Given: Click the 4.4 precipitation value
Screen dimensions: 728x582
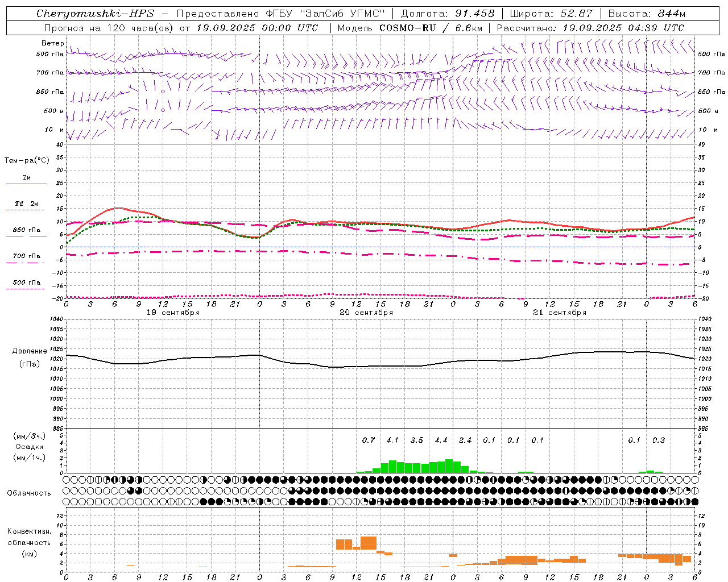Looking at the screenshot, I should 441,440.
